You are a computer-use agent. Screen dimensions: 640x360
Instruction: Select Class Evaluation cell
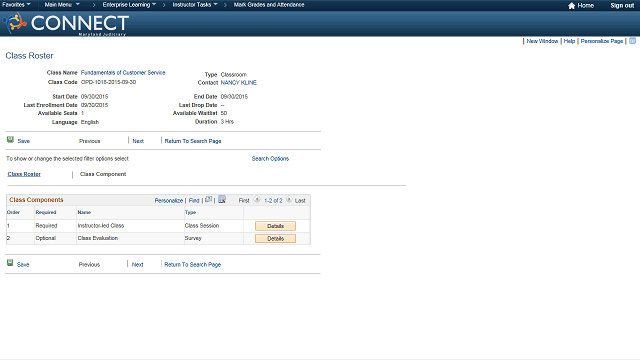(98, 238)
